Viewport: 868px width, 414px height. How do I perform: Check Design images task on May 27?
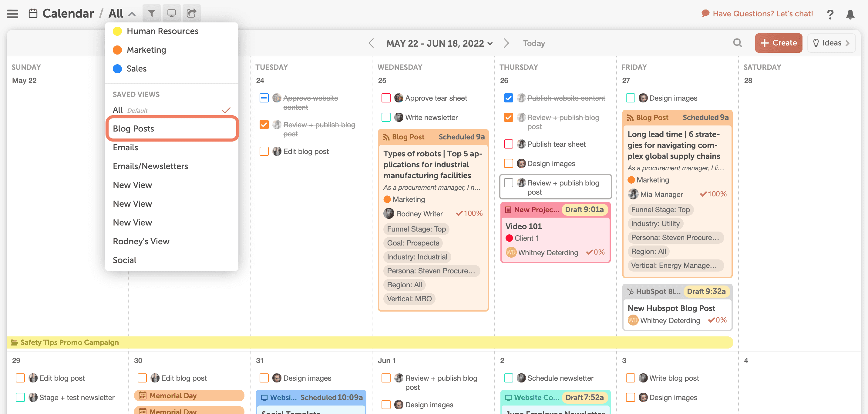(630, 98)
